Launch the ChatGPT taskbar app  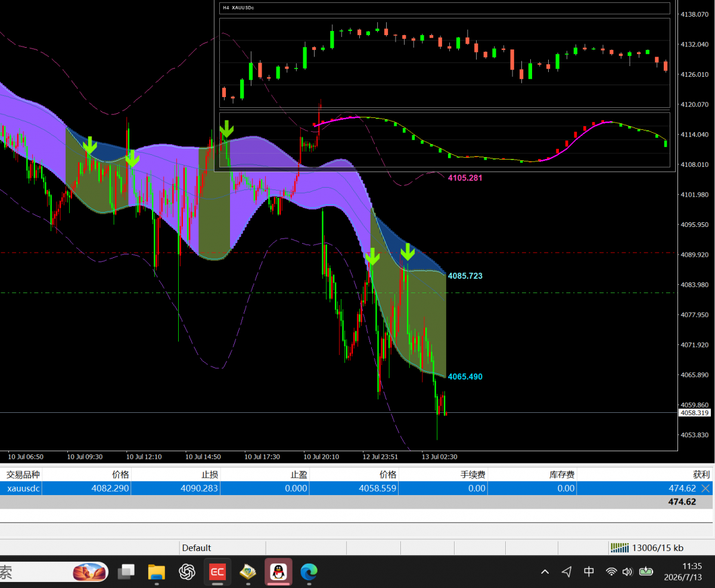click(x=187, y=572)
